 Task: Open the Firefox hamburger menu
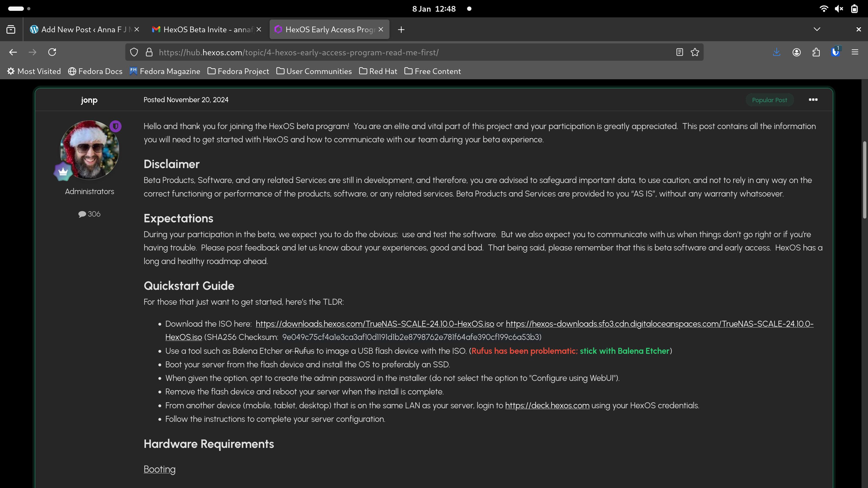point(855,52)
